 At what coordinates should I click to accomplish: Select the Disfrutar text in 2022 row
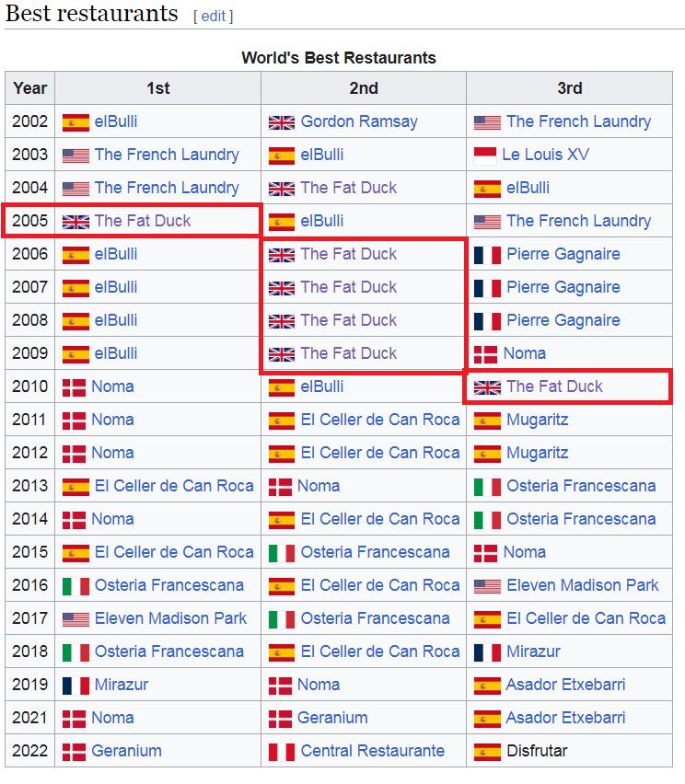click(x=537, y=751)
